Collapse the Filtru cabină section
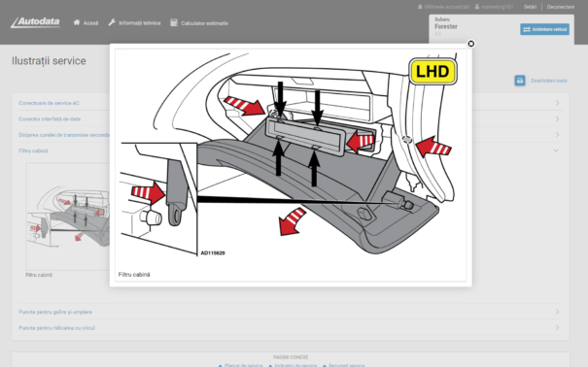 click(33, 150)
